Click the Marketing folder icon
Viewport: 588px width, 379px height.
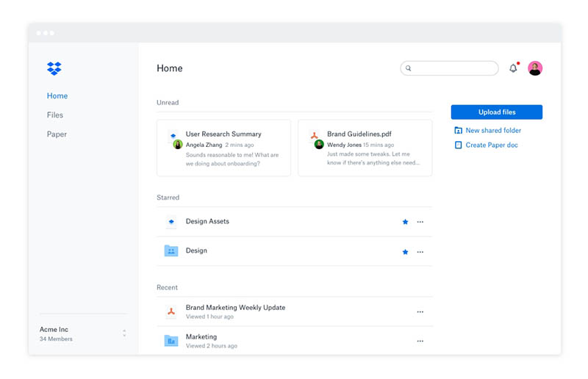coord(171,341)
